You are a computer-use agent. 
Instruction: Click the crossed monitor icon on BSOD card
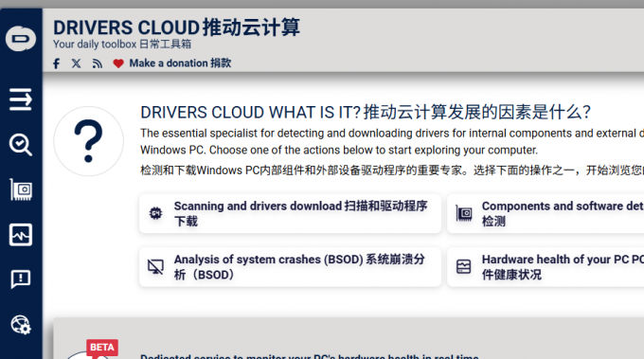pos(155,266)
